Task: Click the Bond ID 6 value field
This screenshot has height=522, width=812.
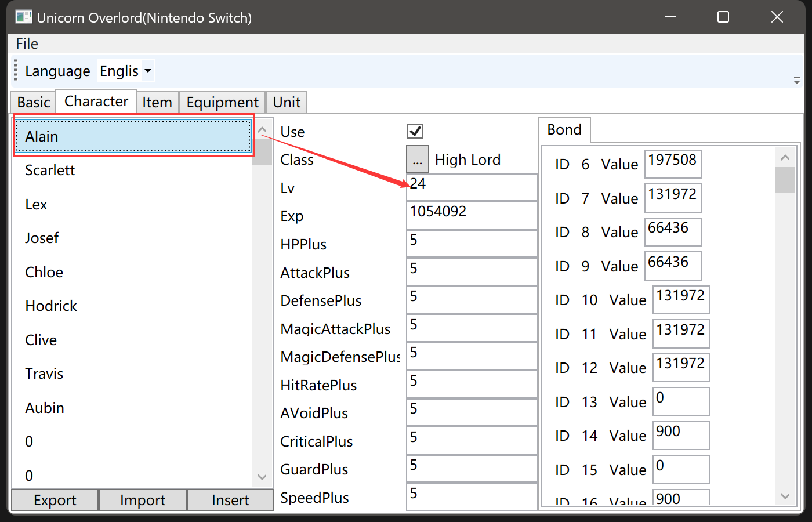Action: click(x=673, y=164)
